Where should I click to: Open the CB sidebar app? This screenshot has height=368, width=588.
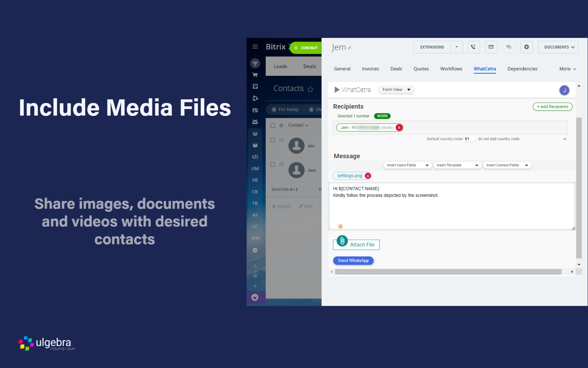click(x=255, y=192)
